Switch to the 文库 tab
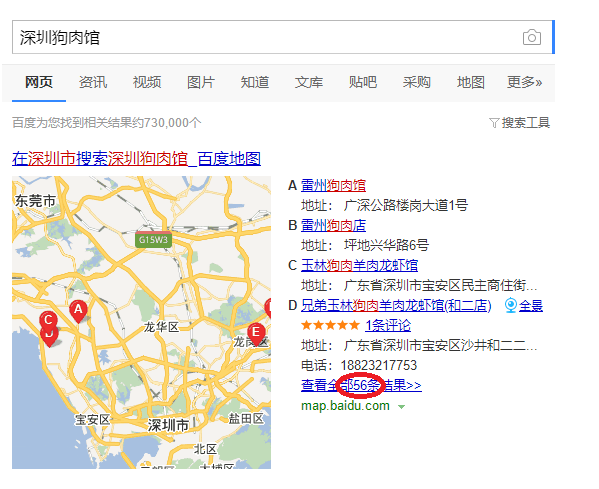The image size is (599, 489). pyautogui.click(x=309, y=82)
